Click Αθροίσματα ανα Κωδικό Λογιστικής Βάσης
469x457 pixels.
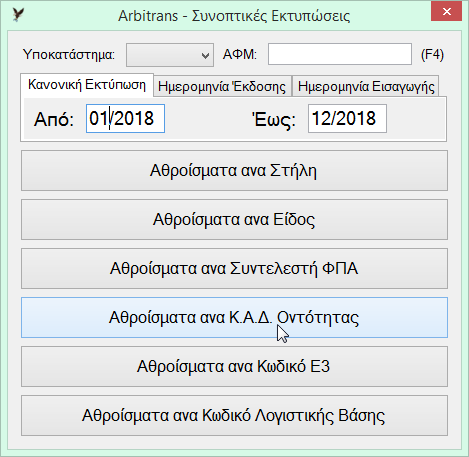coord(234,416)
